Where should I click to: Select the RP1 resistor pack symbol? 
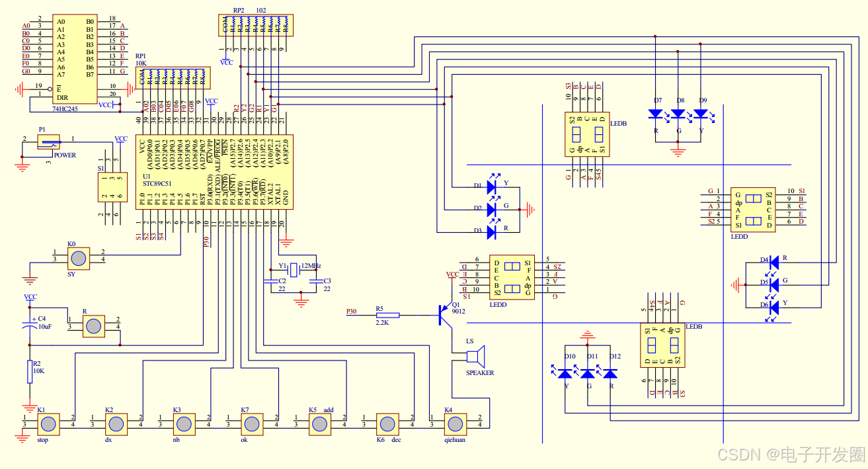click(x=174, y=78)
